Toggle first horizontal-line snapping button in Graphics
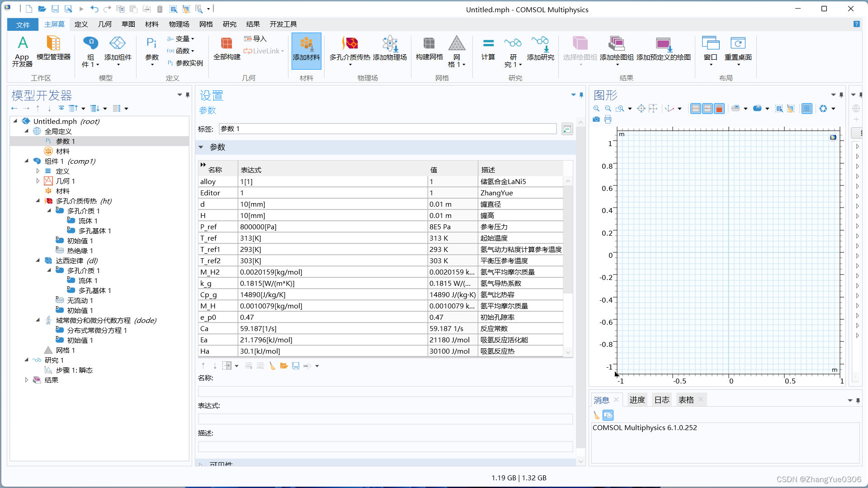Image resolution: width=868 pixels, height=488 pixels. [x=696, y=109]
